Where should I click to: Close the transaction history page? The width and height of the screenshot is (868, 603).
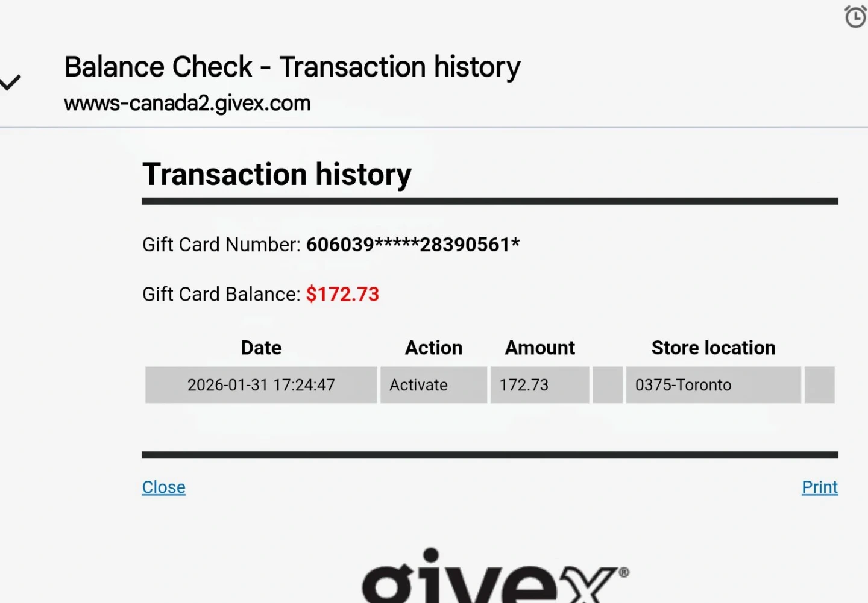click(x=163, y=487)
